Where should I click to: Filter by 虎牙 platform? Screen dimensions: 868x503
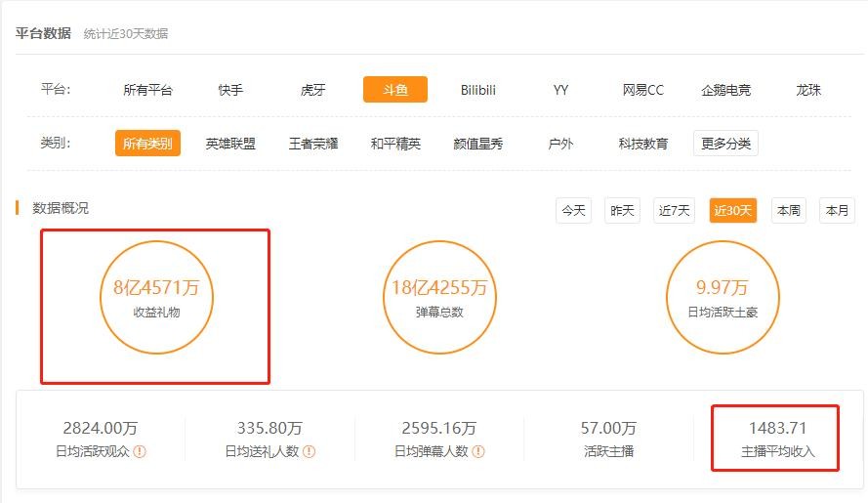coord(313,90)
